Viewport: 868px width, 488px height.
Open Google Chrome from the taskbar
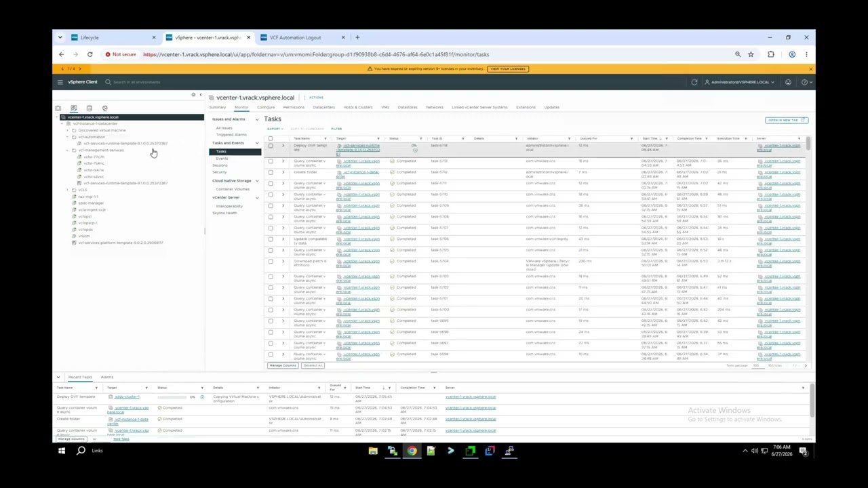[x=412, y=451]
